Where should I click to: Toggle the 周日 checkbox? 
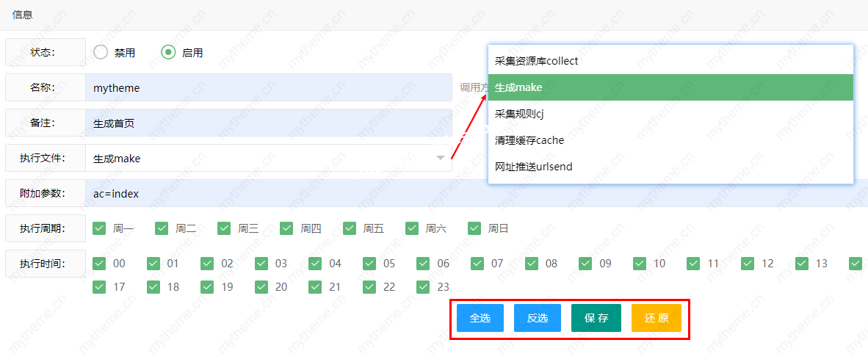tap(474, 228)
